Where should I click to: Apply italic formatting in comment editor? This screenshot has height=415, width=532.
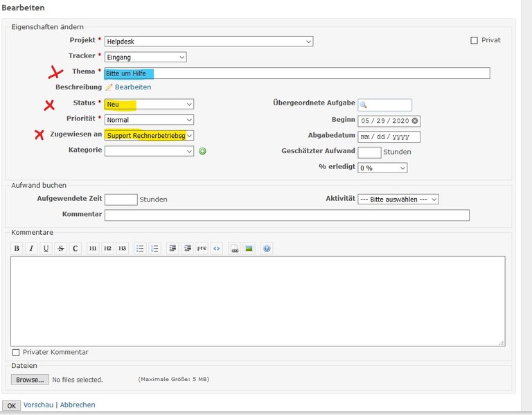click(x=31, y=249)
